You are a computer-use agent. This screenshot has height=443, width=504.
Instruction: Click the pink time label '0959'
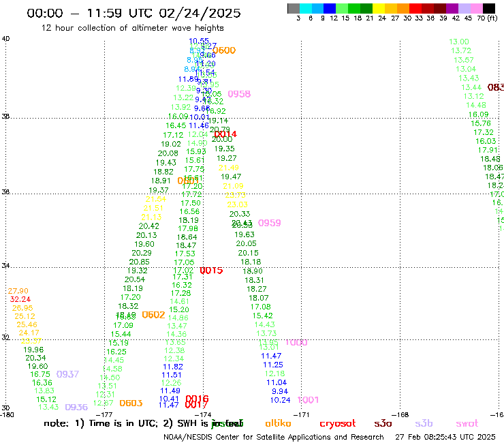pyautogui.click(x=269, y=223)
